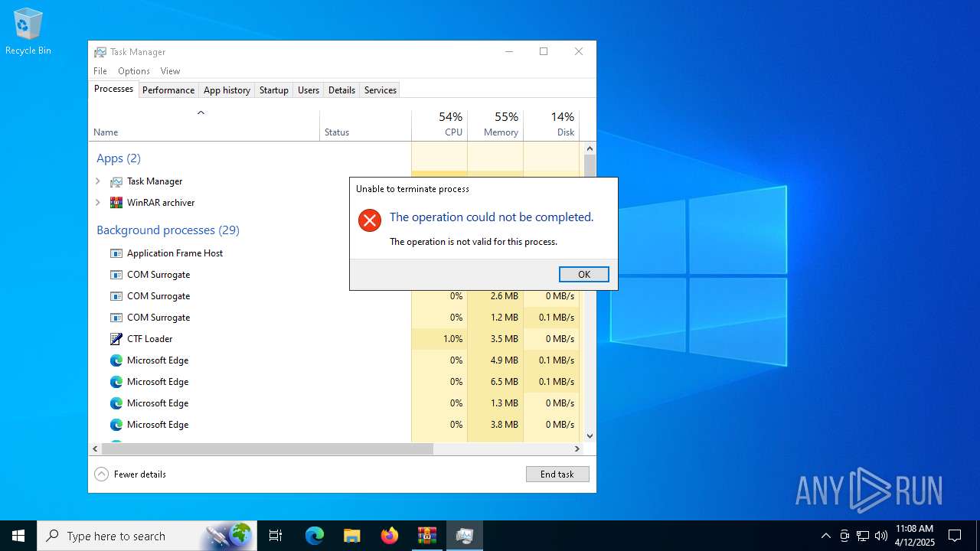Viewport: 980px width, 551px height.
Task: Show hidden system tray icons
Action: 825,536
